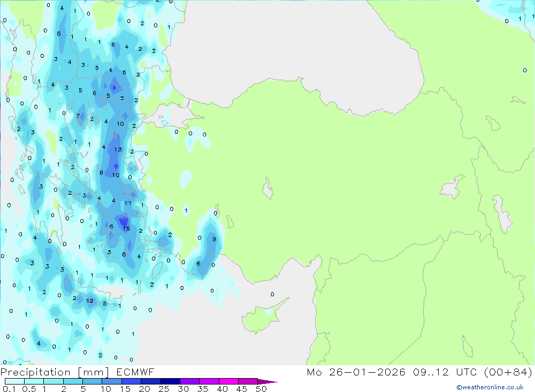Click the 20–25 mm dark blue legend swatch

pos(151,381)
